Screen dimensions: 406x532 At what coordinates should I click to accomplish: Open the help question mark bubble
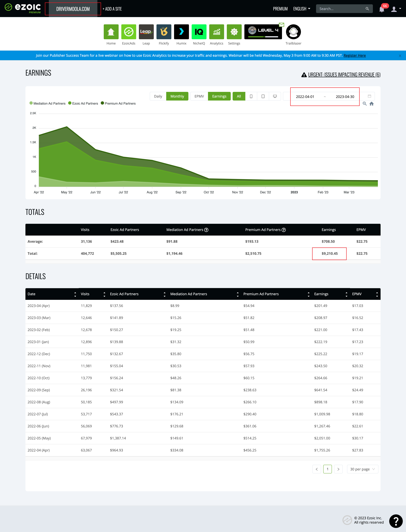[x=396, y=521]
